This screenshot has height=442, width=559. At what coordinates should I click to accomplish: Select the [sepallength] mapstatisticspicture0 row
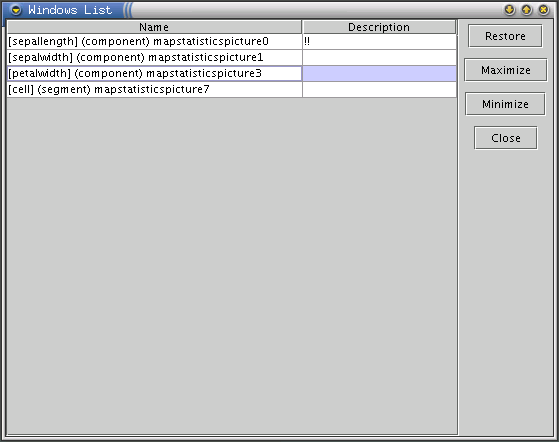231,42
